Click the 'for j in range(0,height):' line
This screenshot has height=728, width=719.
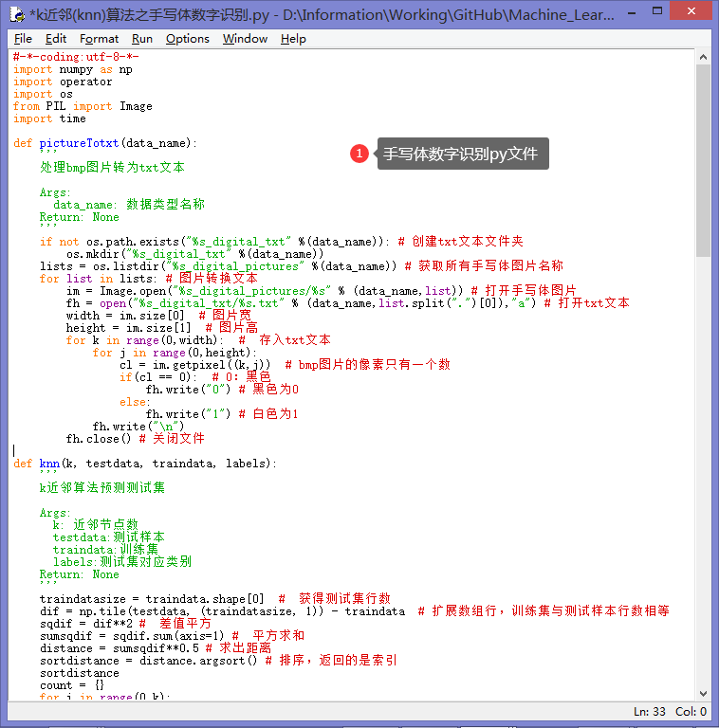[175, 353]
